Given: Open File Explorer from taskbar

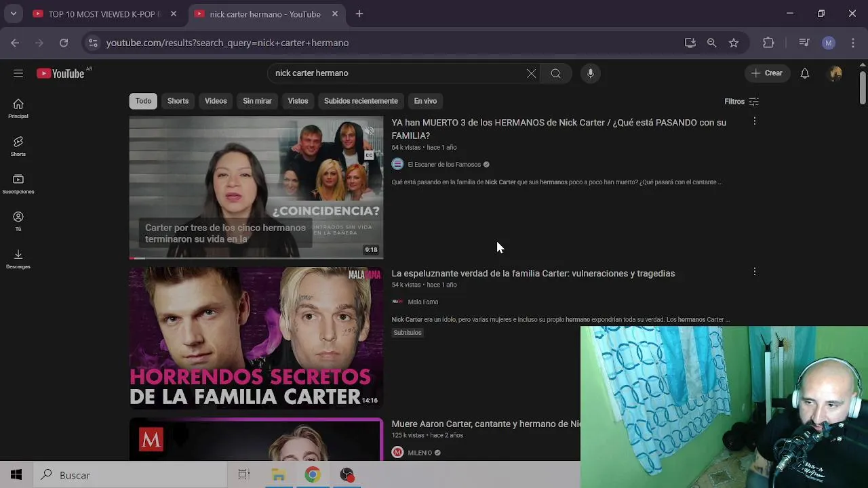Looking at the screenshot, I should (x=279, y=475).
